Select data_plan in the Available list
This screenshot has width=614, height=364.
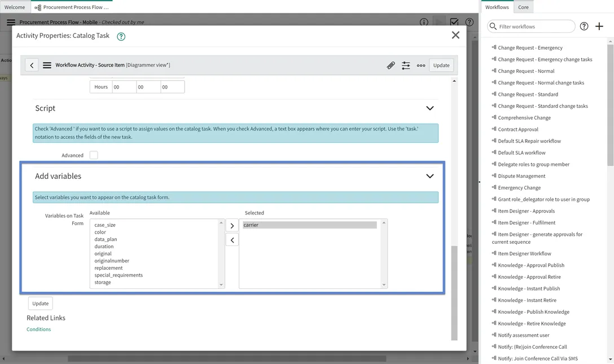point(106,239)
